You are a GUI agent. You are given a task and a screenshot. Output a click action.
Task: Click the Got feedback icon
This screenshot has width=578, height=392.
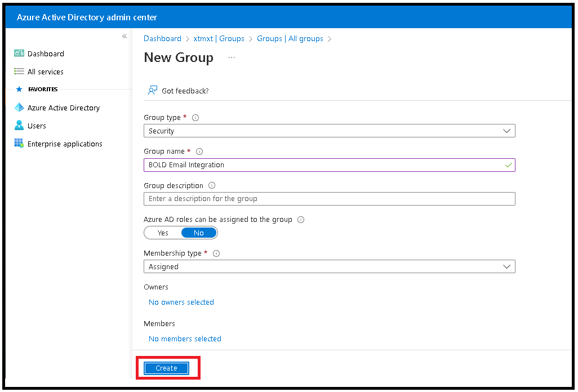point(153,90)
